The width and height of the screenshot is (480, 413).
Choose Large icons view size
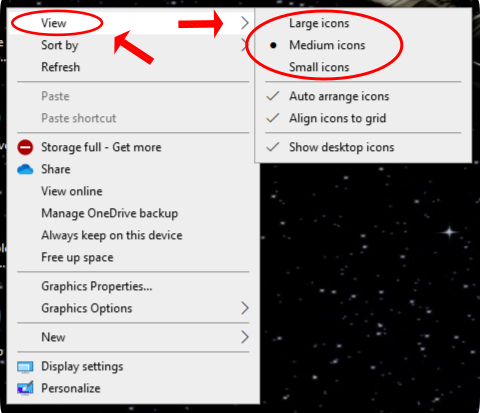tap(319, 23)
